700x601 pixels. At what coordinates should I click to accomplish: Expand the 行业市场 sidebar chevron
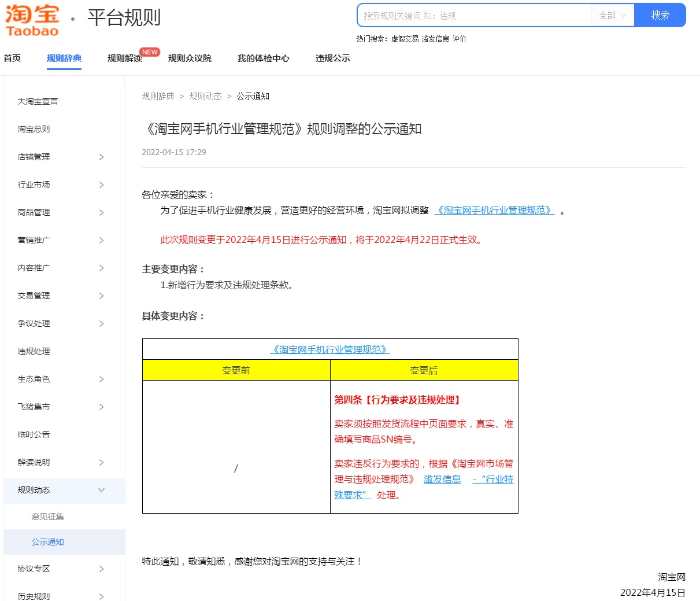[x=101, y=185]
